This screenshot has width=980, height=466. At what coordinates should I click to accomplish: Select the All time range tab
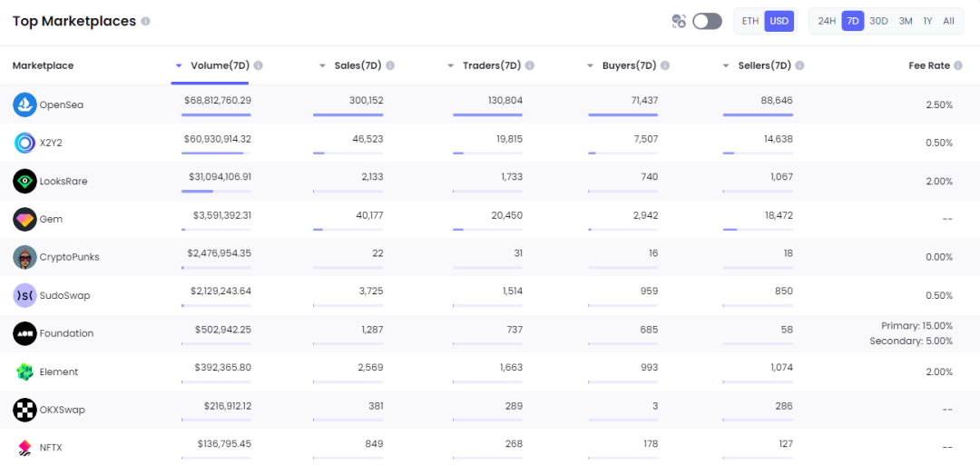(x=949, y=21)
